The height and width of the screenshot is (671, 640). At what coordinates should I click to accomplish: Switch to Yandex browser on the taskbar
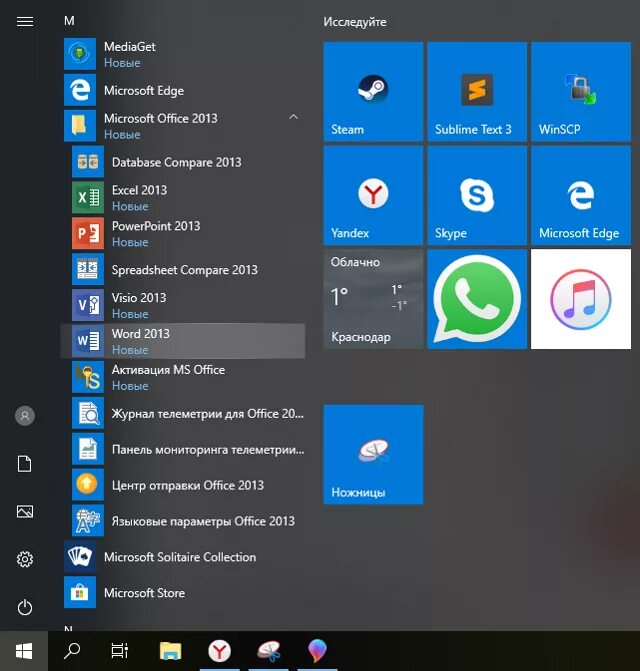(219, 651)
